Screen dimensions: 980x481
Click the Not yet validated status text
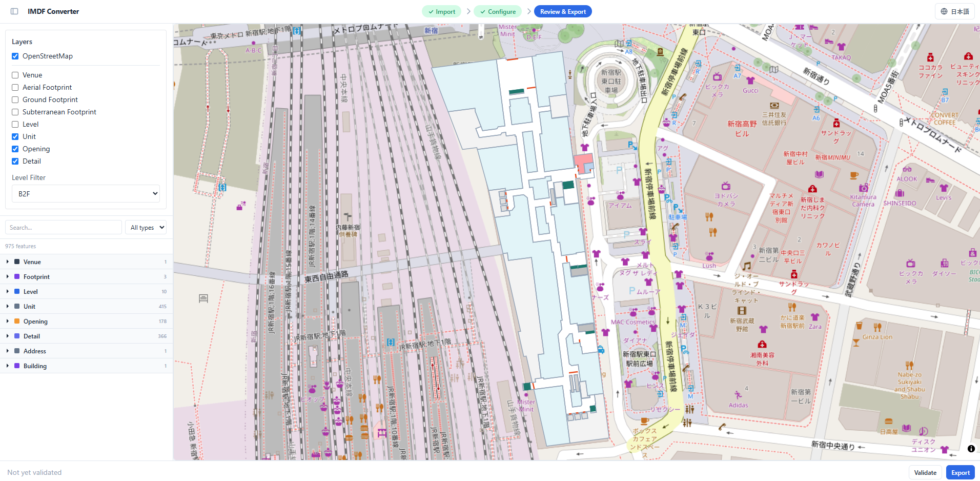34,472
